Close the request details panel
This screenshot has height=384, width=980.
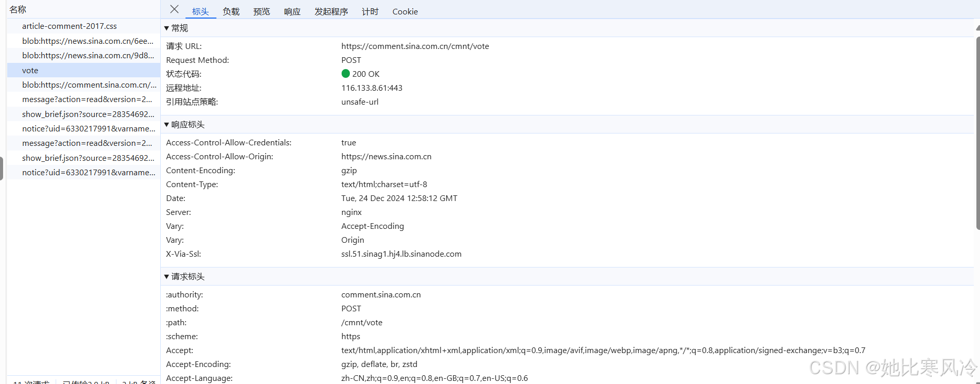tap(174, 9)
